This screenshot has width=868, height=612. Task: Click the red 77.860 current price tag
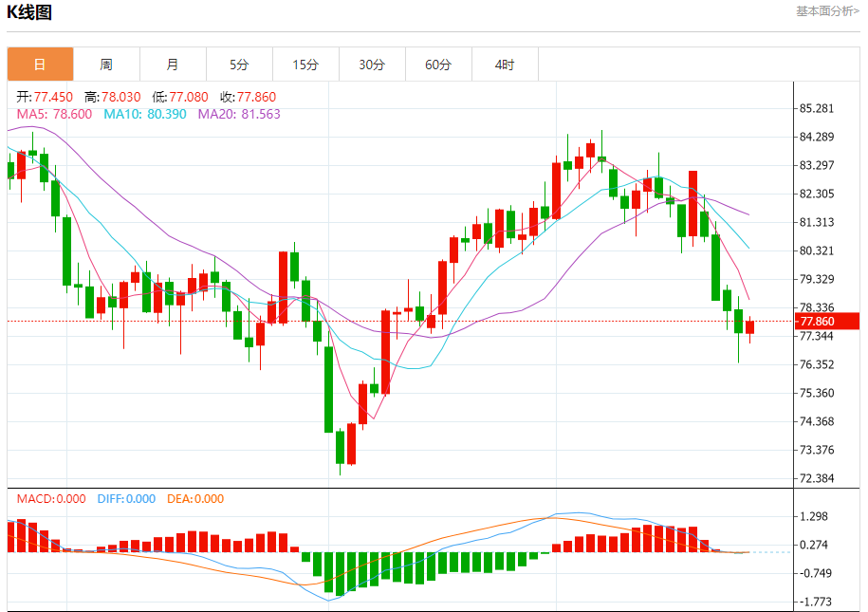coord(827,322)
